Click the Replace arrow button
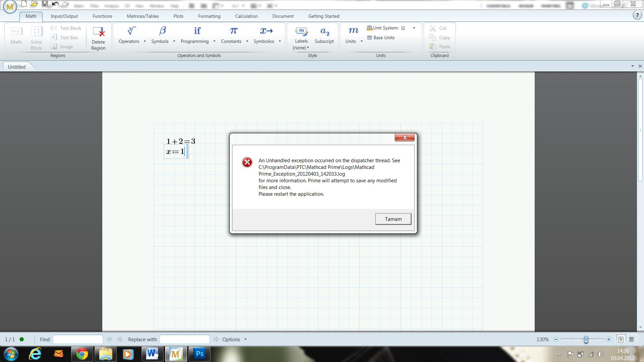Viewport: 644px width, 362px height. (216, 339)
